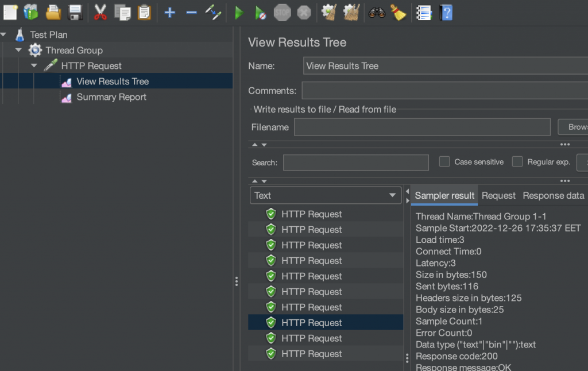Open Search with the binoculars icon
This screenshot has height=371, width=588.
click(377, 12)
